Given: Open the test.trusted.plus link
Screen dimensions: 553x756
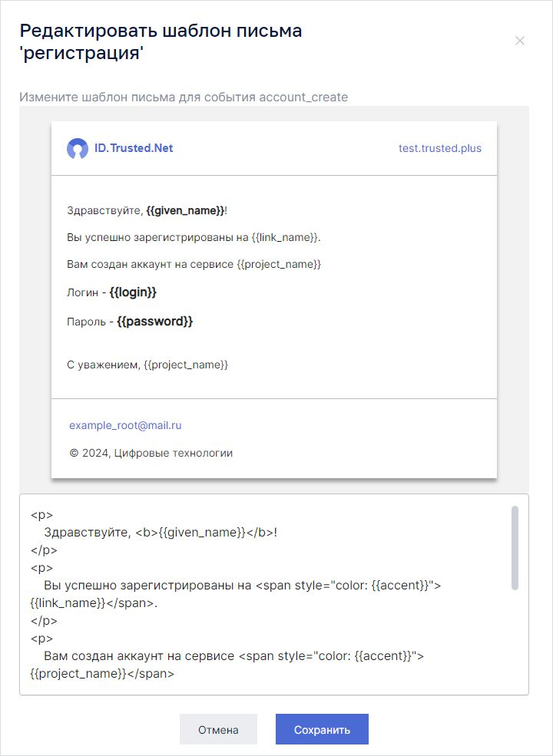Looking at the screenshot, I should (440, 148).
